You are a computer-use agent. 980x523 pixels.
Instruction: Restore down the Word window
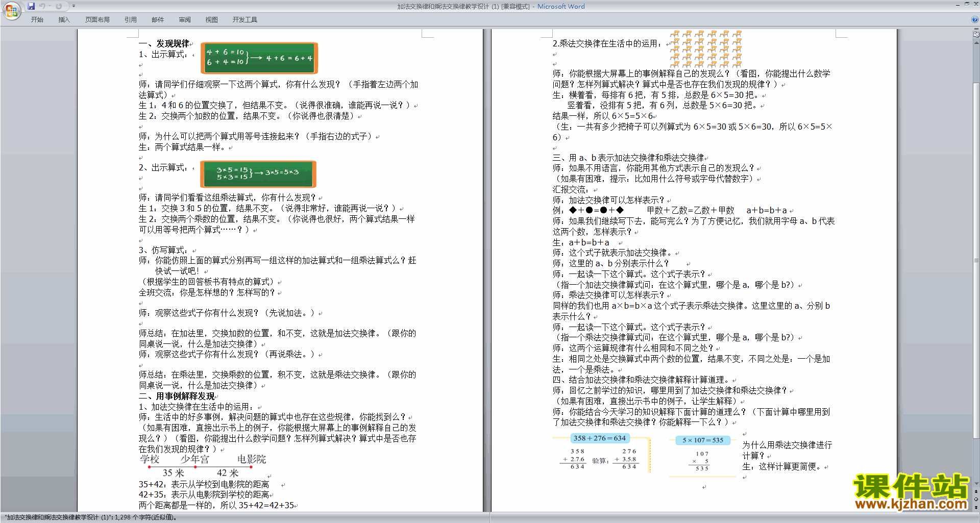click(967, 4)
